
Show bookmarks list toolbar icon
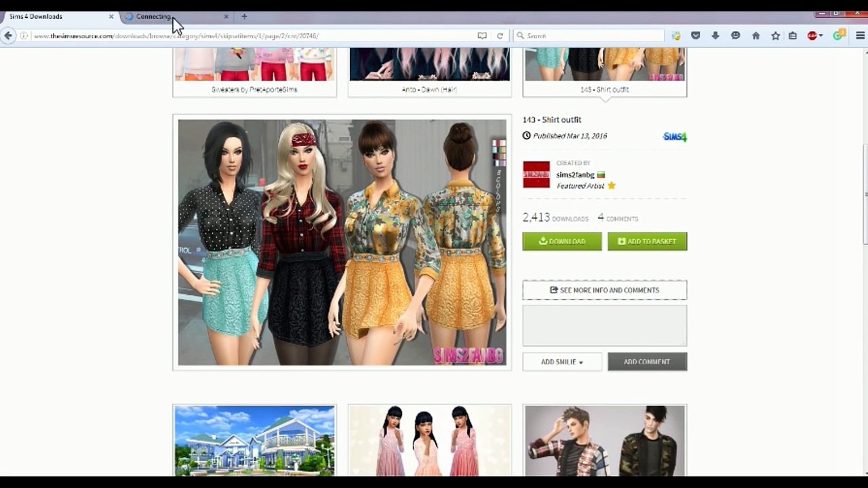[793, 36]
